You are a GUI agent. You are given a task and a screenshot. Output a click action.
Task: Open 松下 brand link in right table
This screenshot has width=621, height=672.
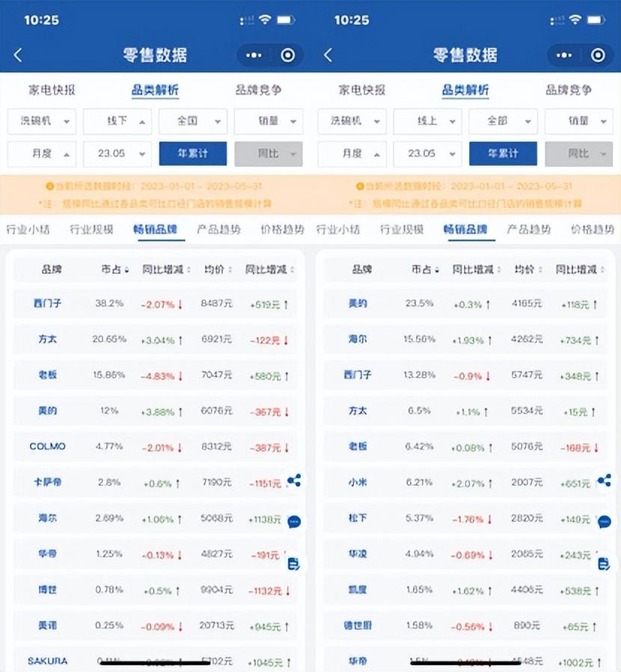coord(358,518)
